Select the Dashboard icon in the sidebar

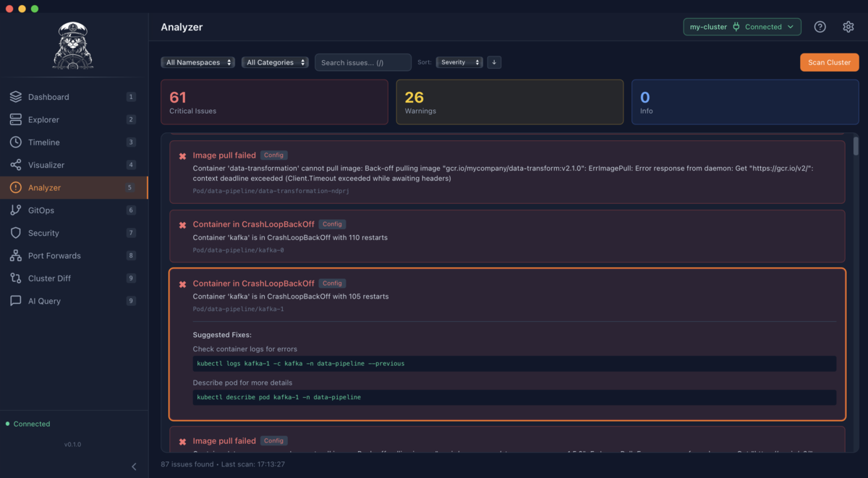pos(16,96)
